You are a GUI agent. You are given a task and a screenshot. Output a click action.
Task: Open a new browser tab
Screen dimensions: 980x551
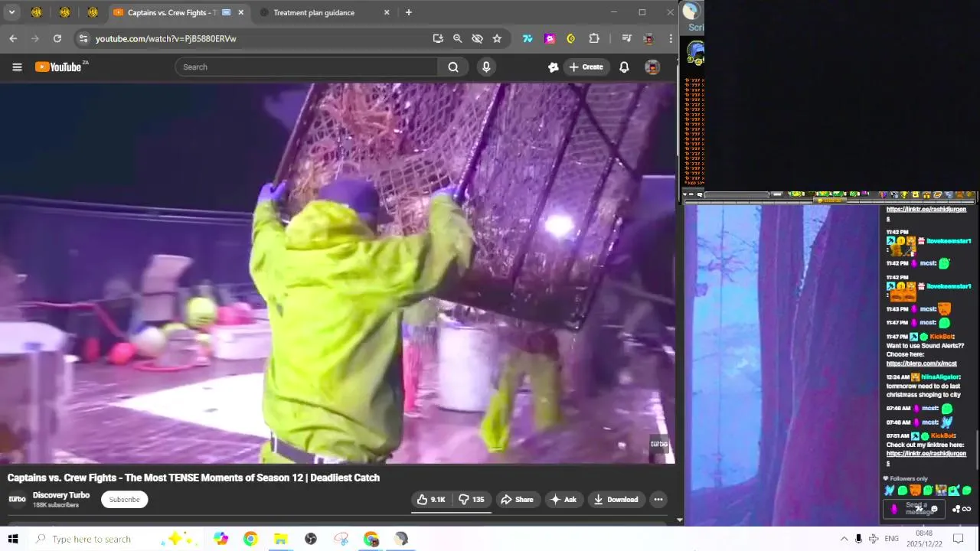(x=409, y=12)
